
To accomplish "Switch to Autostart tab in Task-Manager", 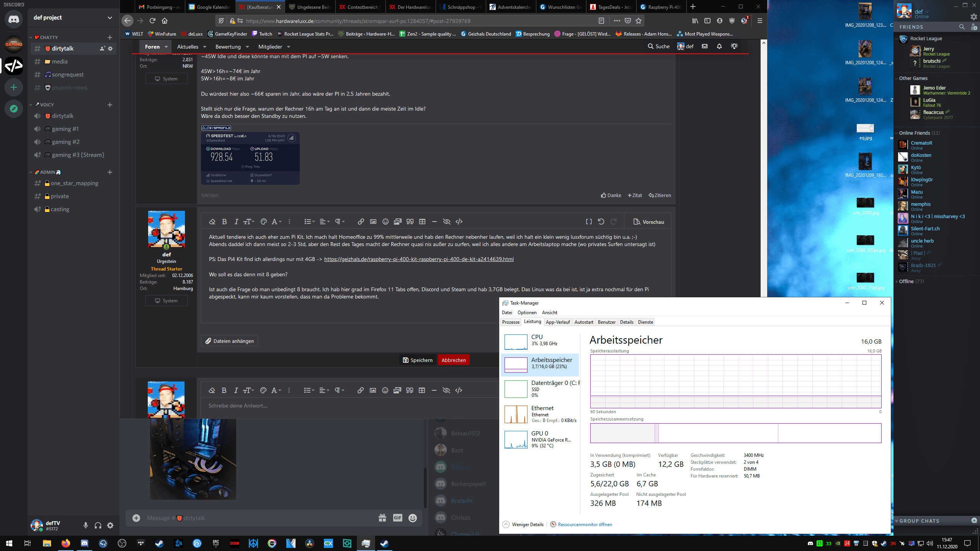I will coord(584,322).
